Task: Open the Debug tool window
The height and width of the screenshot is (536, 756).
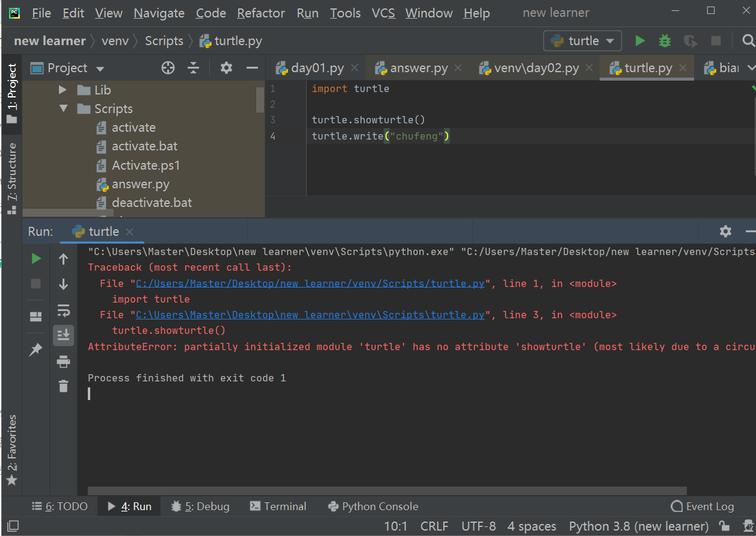Action: (200, 506)
